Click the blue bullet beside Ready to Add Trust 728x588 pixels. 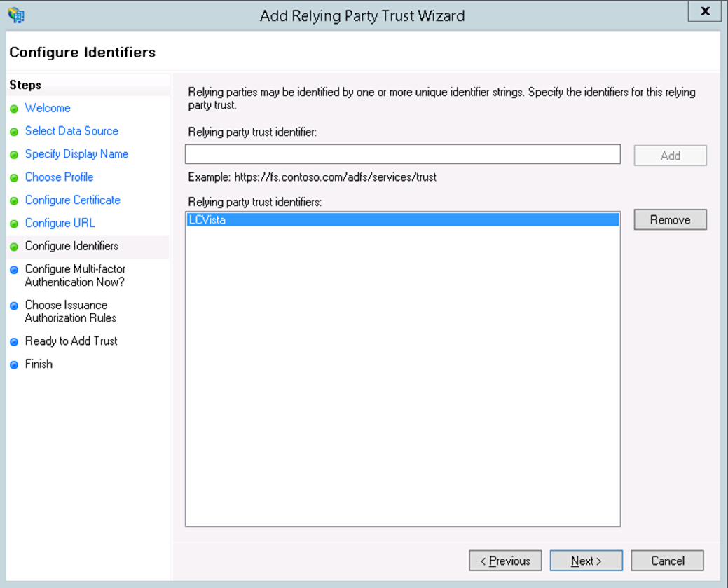coord(14,343)
